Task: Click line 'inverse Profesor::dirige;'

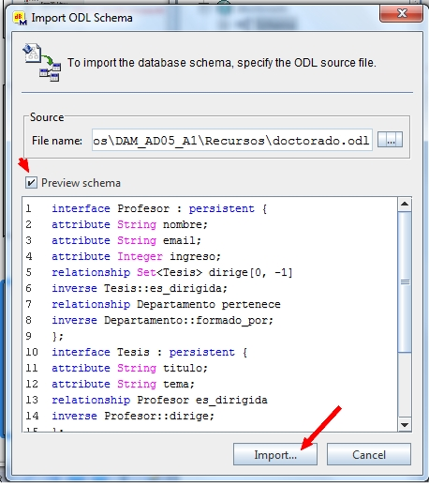Action: (133, 416)
